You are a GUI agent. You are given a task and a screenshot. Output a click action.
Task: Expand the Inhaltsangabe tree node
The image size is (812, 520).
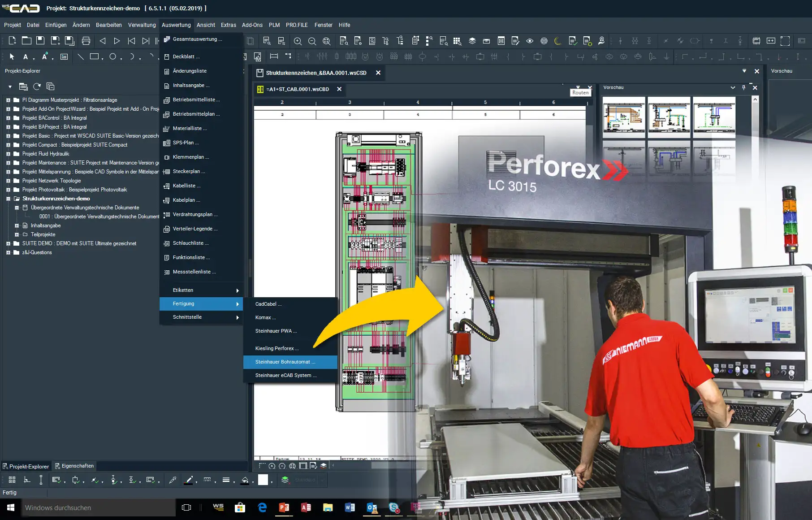[17, 225]
